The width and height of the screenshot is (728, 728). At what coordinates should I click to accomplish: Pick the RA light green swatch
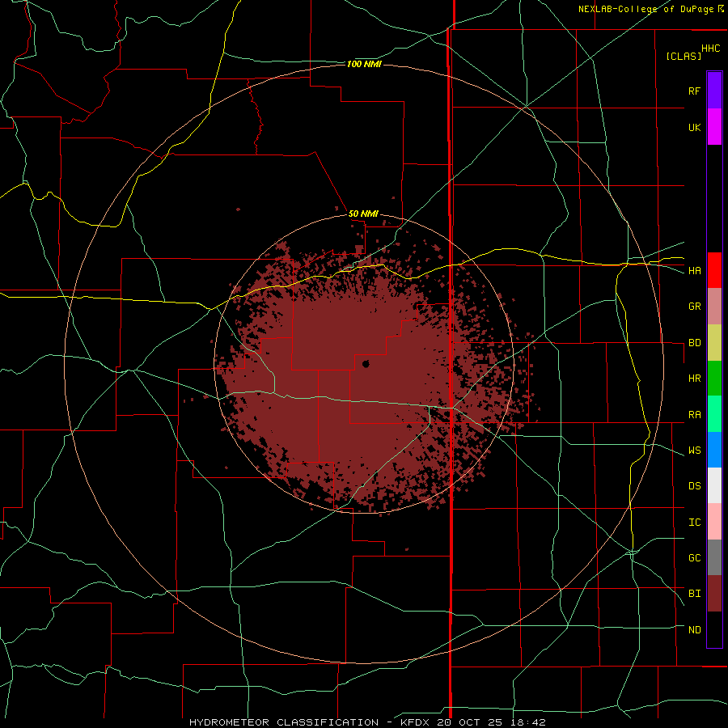714,414
